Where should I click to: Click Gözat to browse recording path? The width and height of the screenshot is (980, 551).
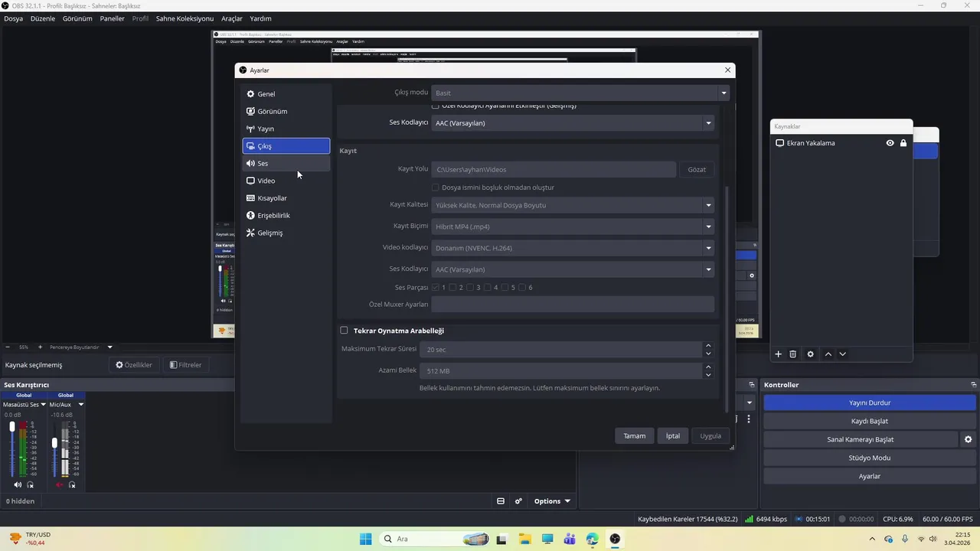tap(697, 169)
